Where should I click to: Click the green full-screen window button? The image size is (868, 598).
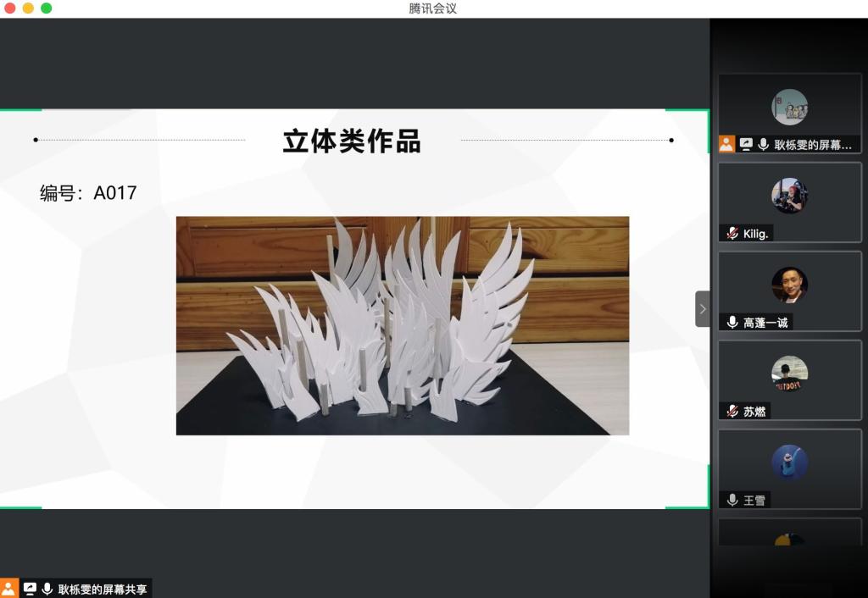coord(47,8)
